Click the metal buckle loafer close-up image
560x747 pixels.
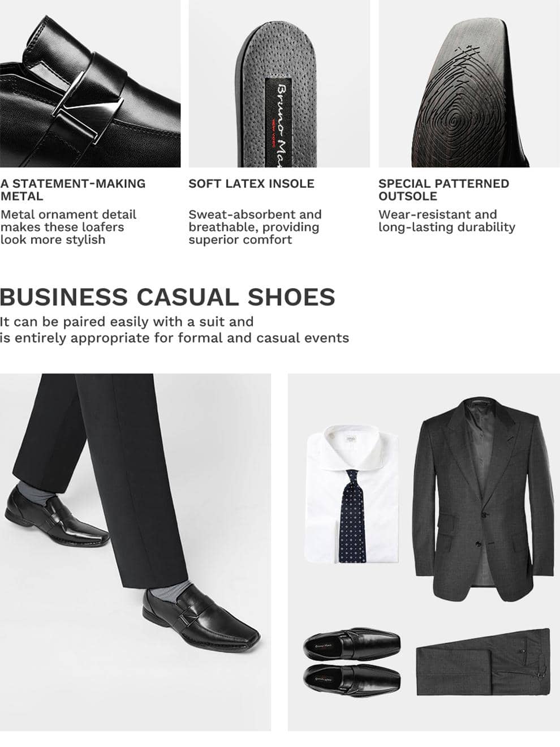(x=91, y=84)
